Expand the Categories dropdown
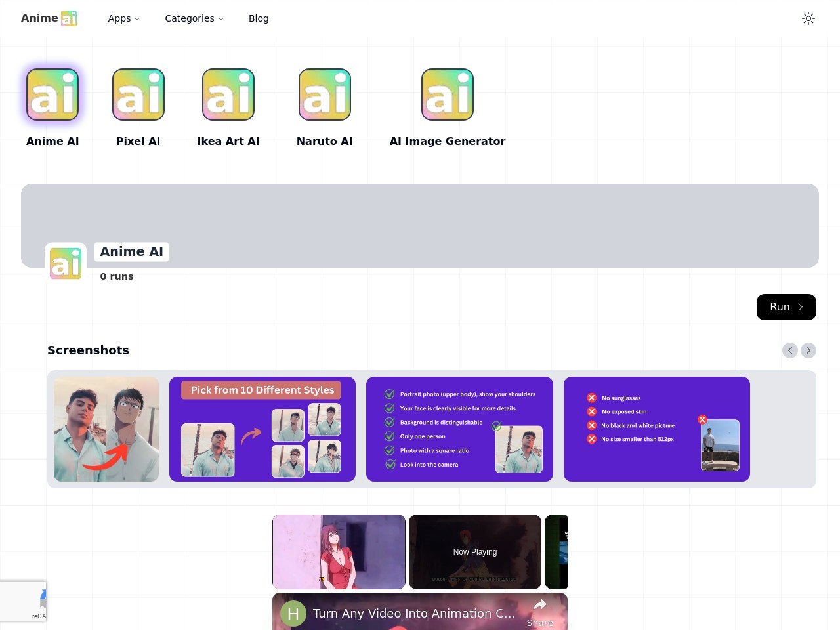 (x=194, y=18)
